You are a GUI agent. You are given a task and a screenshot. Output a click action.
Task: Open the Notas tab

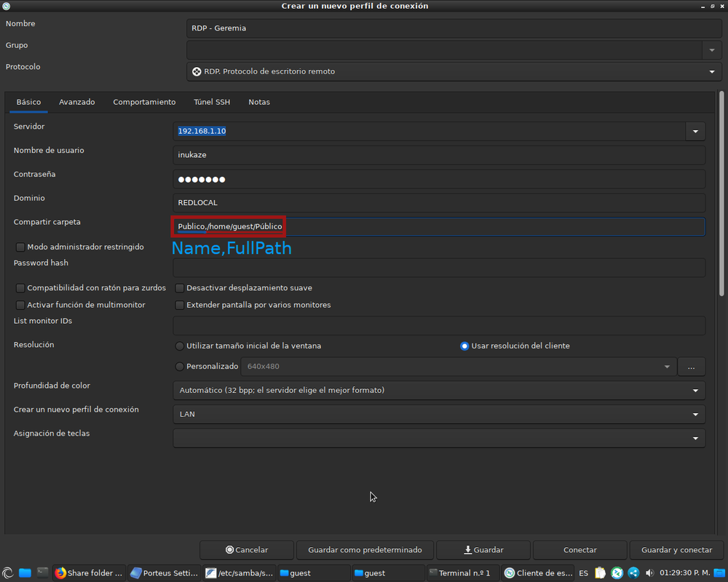click(259, 102)
